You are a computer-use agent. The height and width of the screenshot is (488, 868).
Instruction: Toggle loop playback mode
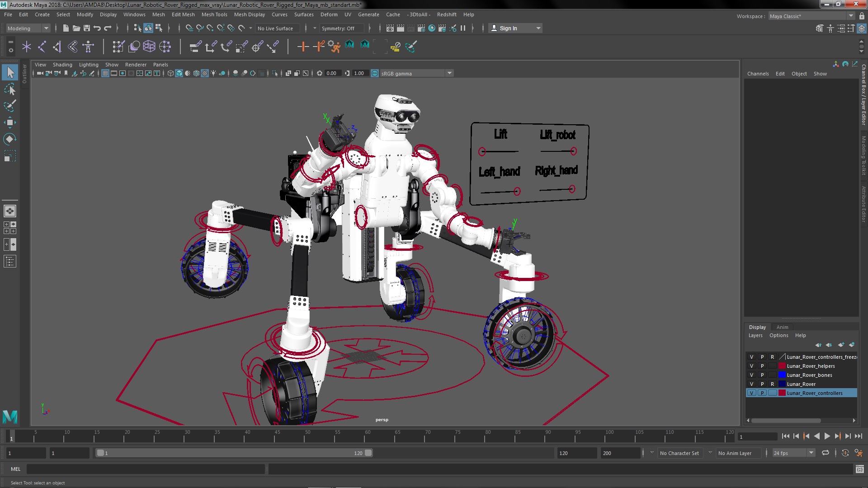[826, 453]
